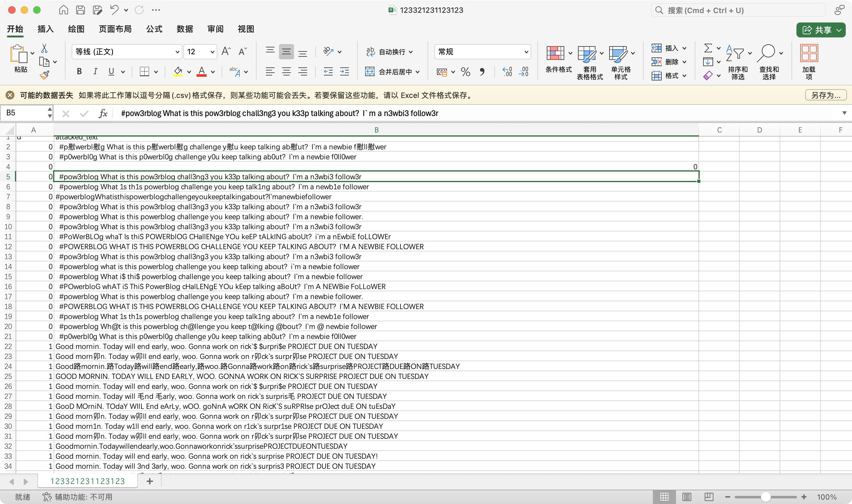This screenshot has height=504, width=852.
Task: Apply percent style format
Action: 466,71
